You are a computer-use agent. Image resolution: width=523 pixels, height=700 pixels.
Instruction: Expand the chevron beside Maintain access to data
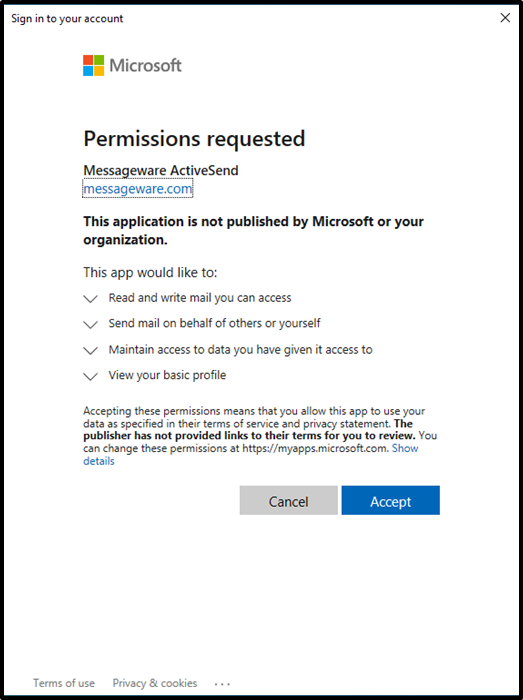[91, 350]
